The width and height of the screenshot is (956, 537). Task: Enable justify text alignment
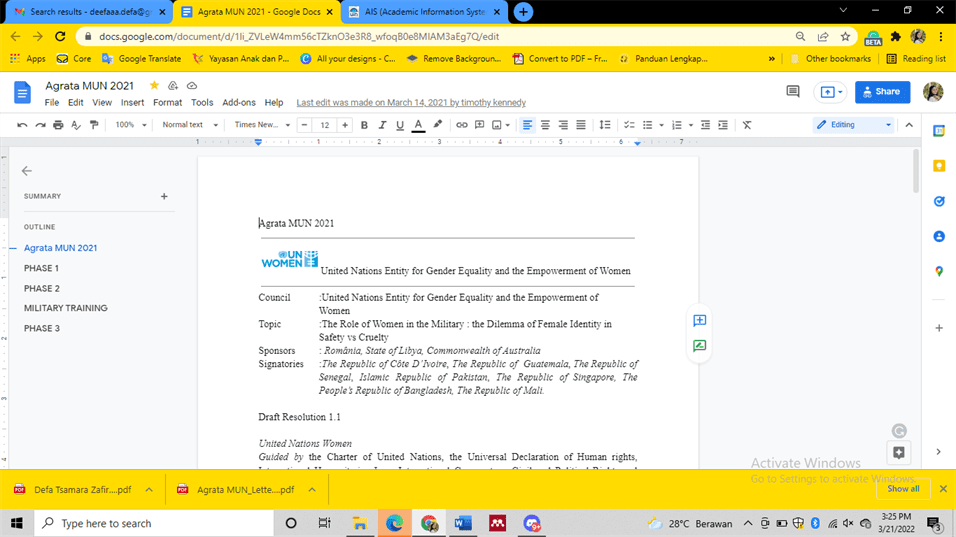point(581,125)
